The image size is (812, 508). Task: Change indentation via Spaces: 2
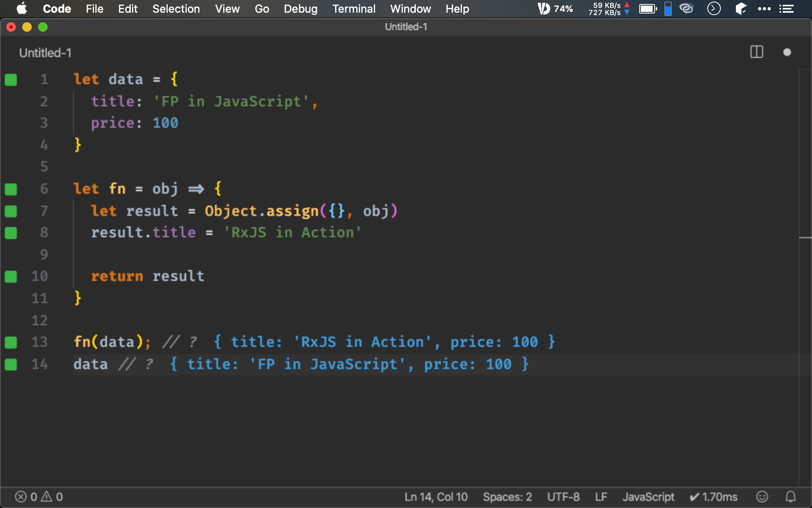click(507, 496)
